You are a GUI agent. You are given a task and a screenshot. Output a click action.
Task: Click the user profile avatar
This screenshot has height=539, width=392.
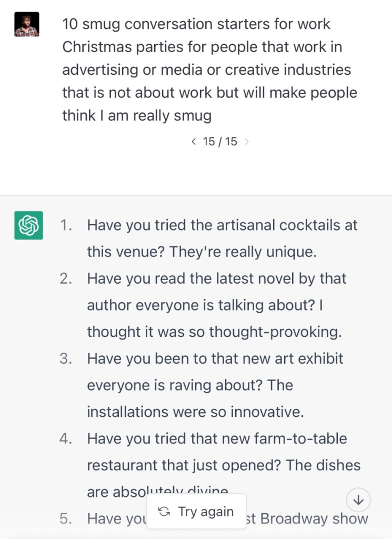pyautogui.click(x=26, y=24)
